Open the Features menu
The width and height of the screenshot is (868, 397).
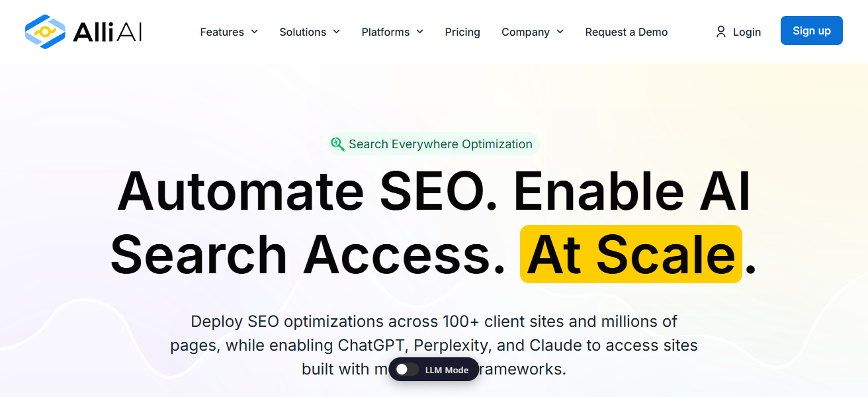coord(229,32)
